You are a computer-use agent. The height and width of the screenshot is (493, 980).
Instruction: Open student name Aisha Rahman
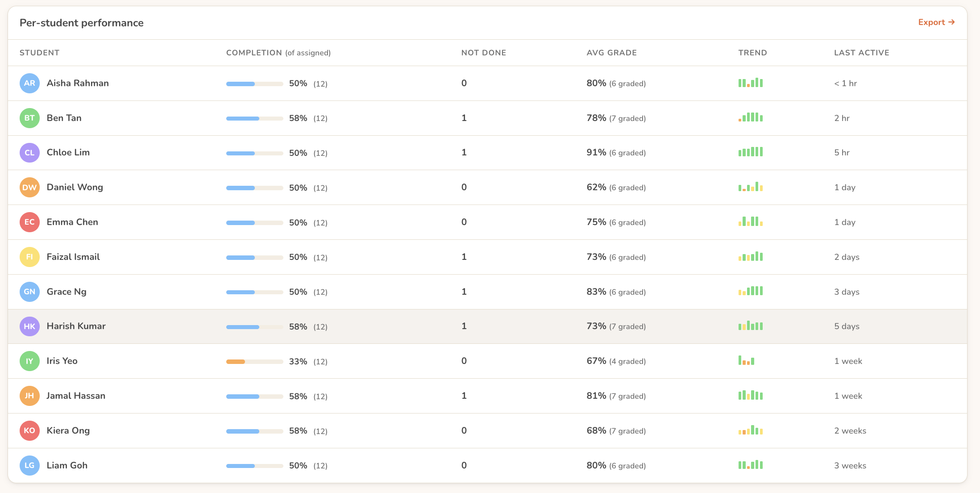tap(78, 83)
